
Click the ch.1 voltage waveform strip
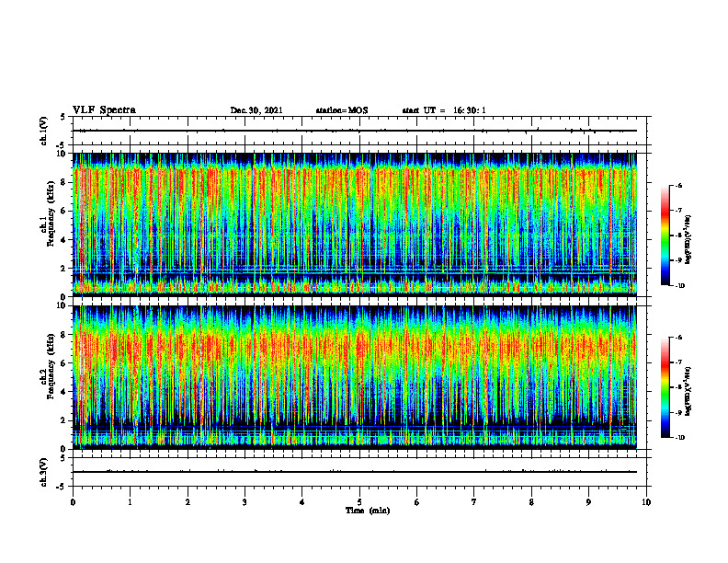[x=359, y=131]
